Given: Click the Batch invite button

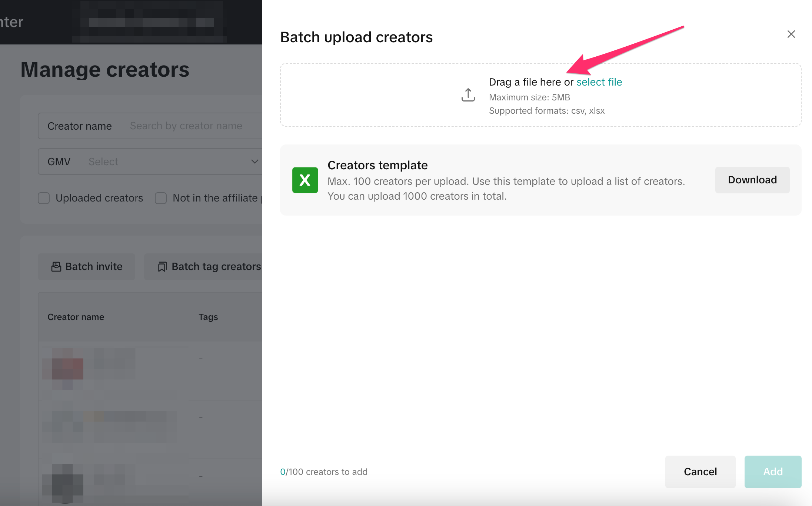Looking at the screenshot, I should click(87, 267).
